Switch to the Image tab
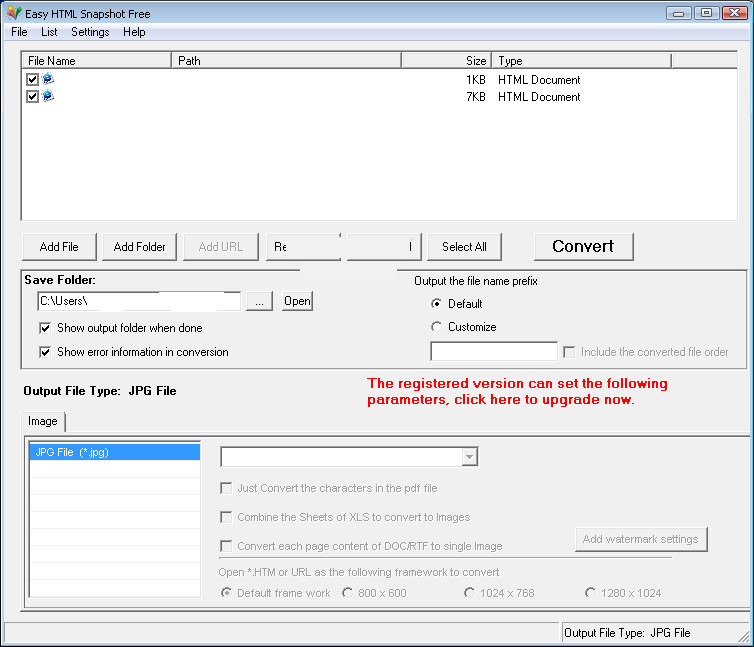 [x=43, y=421]
